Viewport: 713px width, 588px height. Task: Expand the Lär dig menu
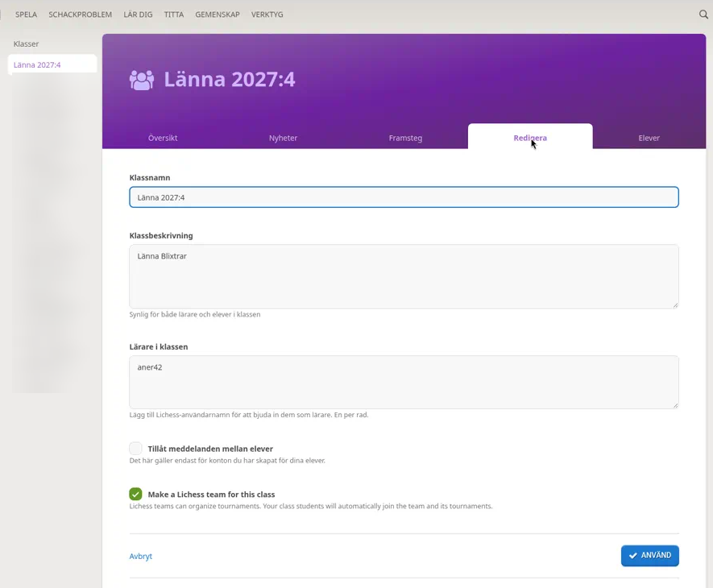click(138, 14)
